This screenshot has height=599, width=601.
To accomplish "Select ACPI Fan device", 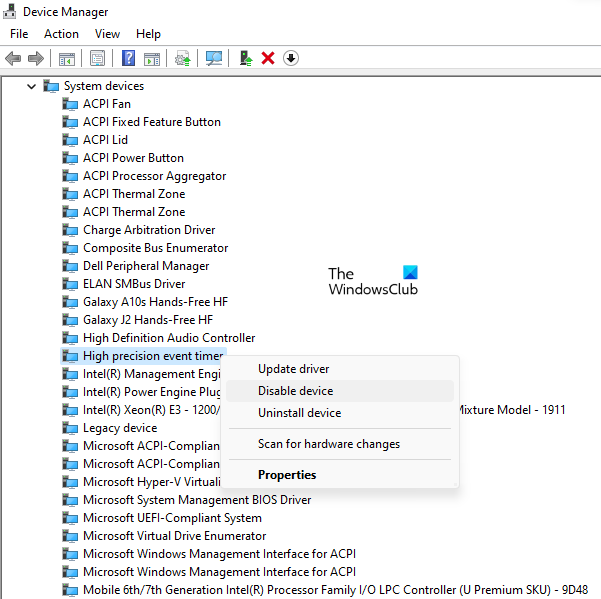I will click(107, 104).
